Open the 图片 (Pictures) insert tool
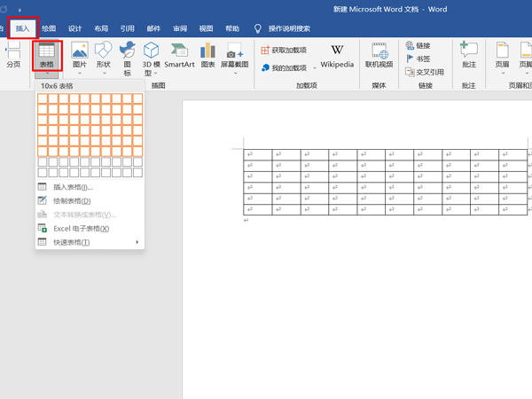 pyautogui.click(x=80, y=56)
